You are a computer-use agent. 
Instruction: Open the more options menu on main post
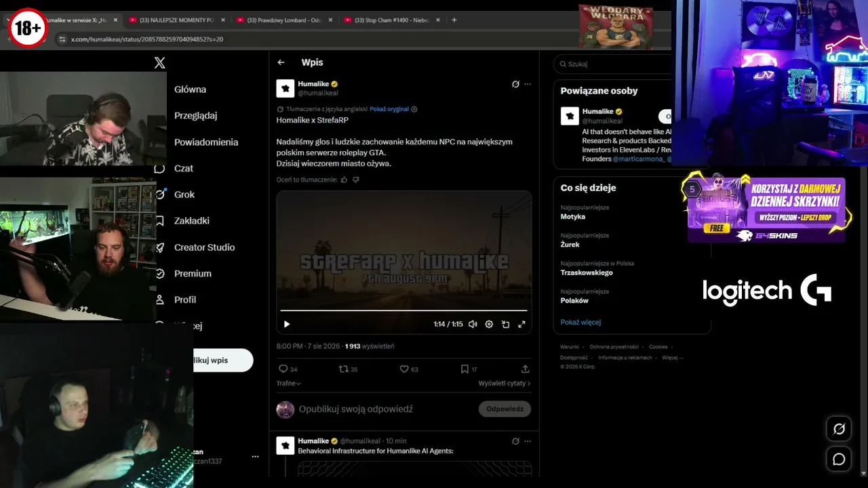click(x=528, y=84)
